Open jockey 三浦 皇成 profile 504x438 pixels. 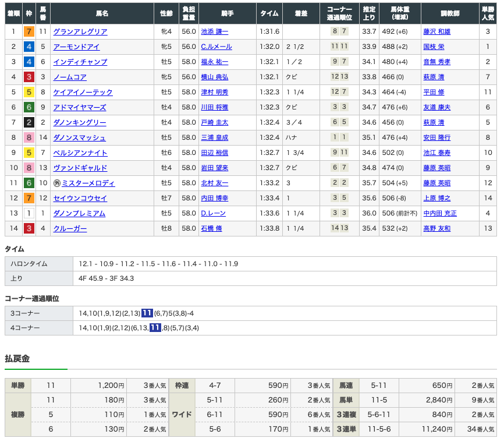pos(215,137)
